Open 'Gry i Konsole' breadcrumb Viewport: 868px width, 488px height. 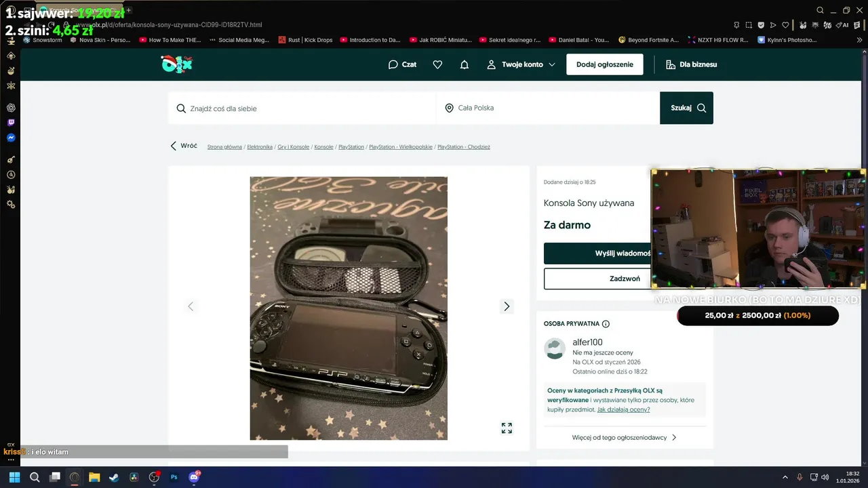pos(293,147)
